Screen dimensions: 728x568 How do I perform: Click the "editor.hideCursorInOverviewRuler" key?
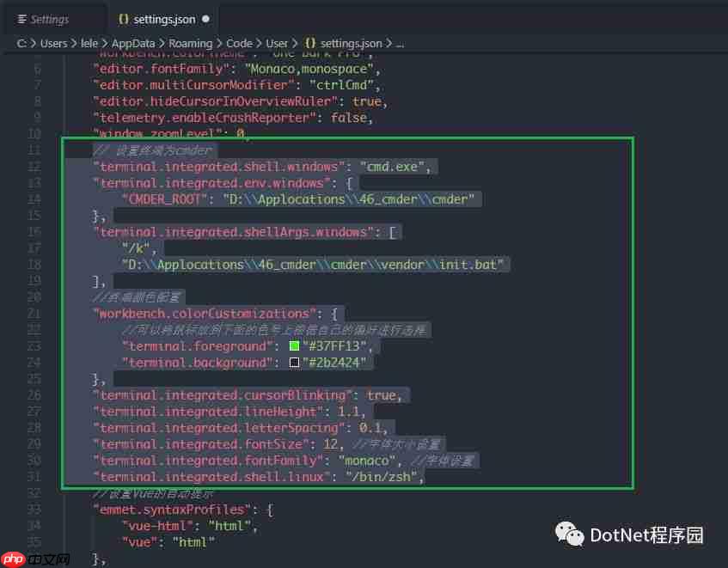tap(216, 101)
